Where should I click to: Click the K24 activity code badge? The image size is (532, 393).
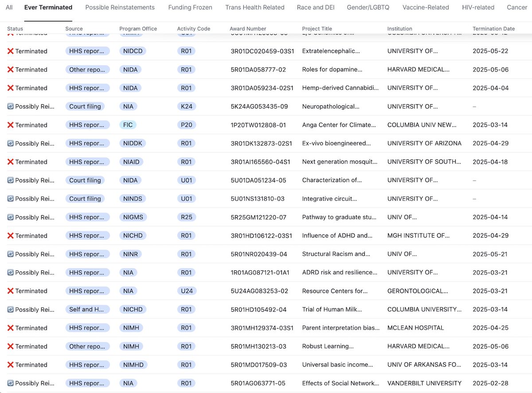click(187, 106)
